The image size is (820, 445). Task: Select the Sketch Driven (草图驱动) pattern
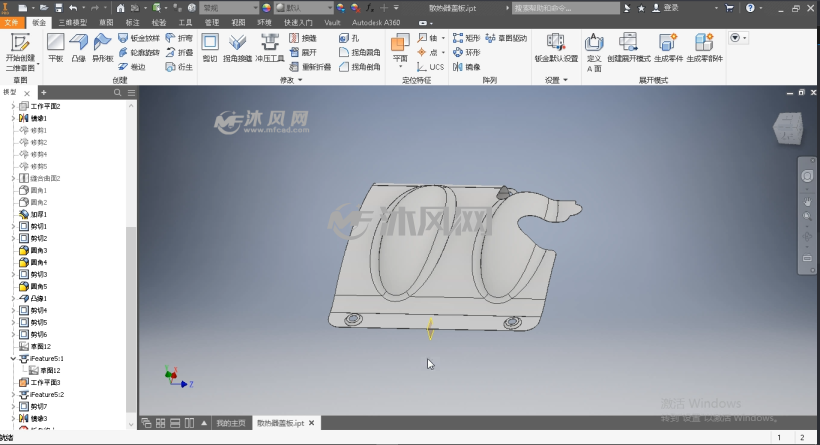tap(506, 38)
